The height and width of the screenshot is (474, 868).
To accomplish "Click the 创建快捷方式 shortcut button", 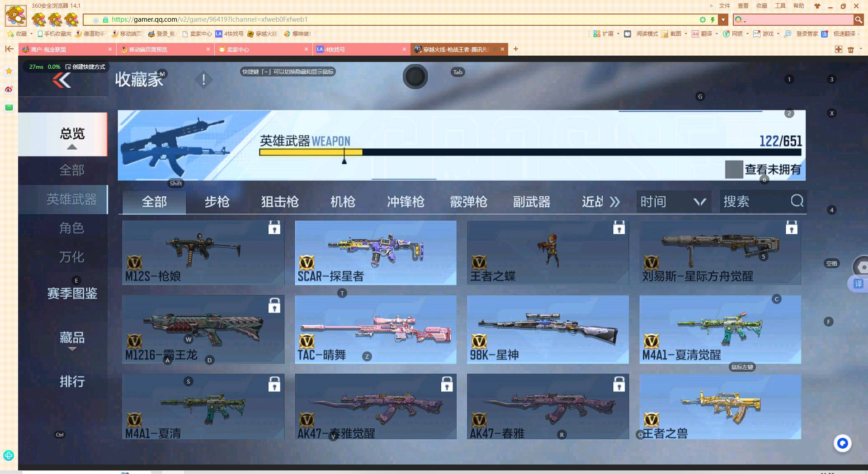I will tap(86, 66).
